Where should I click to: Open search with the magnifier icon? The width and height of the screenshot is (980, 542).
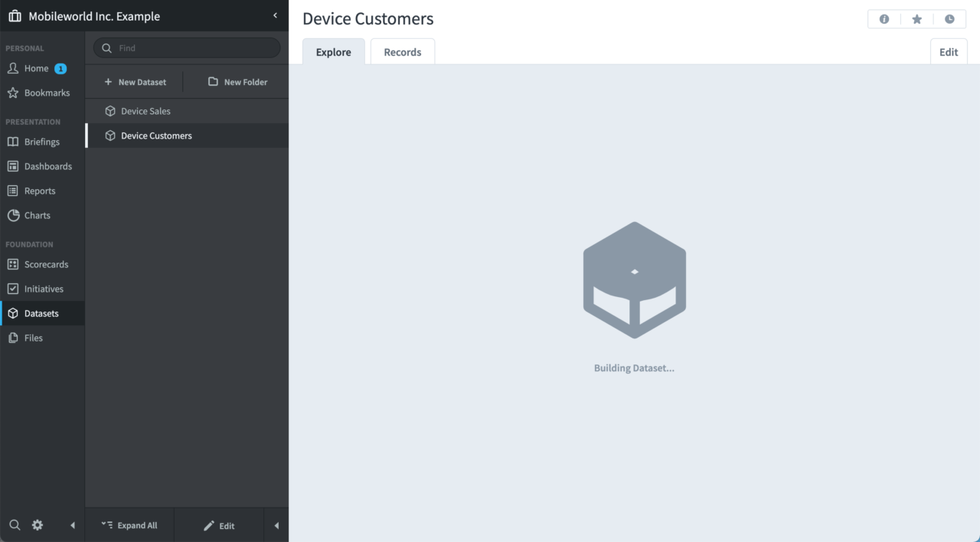click(x=15, y=525)
